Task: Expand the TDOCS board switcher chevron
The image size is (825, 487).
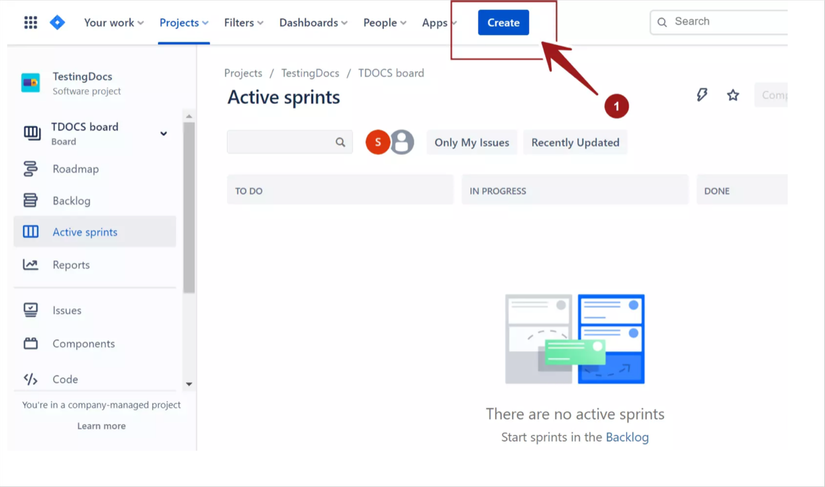Action: (164, 134)
